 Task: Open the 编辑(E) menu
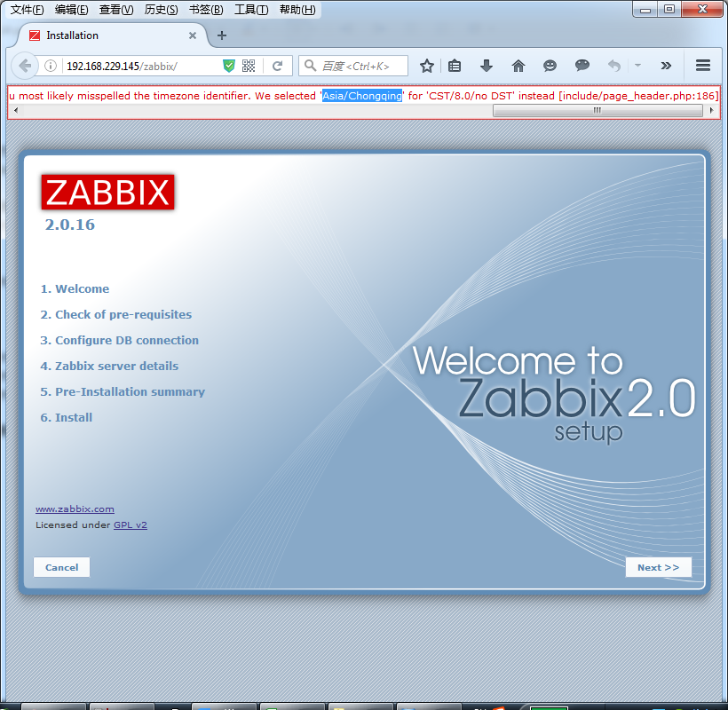click(x=71, y=9)
